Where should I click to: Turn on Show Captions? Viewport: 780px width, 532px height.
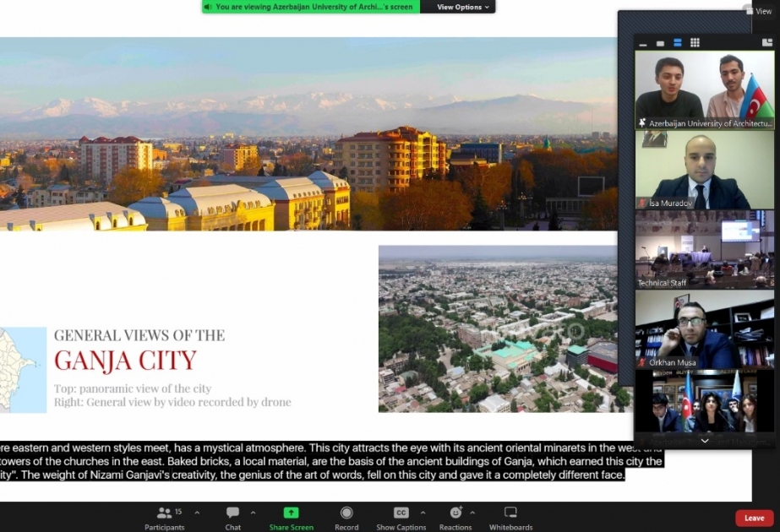[401, 518]
